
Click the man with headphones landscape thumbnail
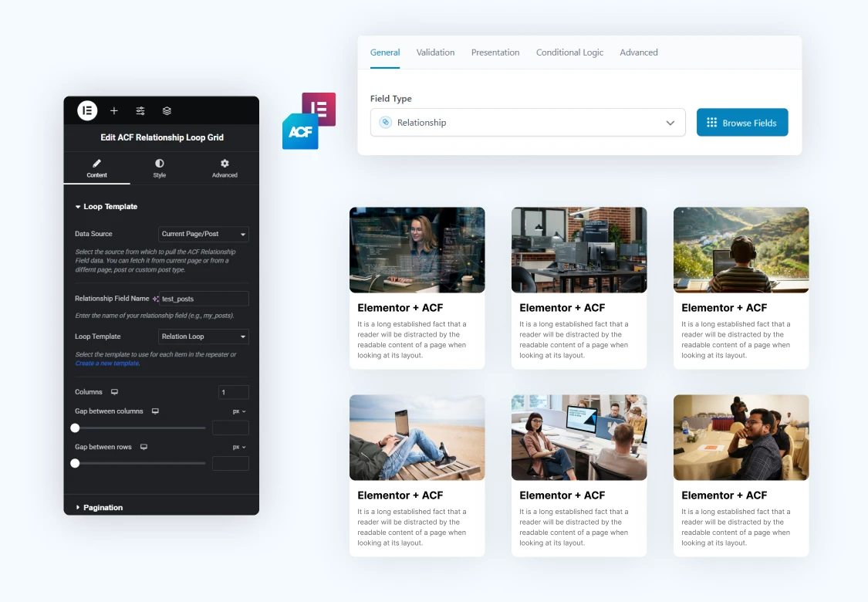click(x=741, y=250)
